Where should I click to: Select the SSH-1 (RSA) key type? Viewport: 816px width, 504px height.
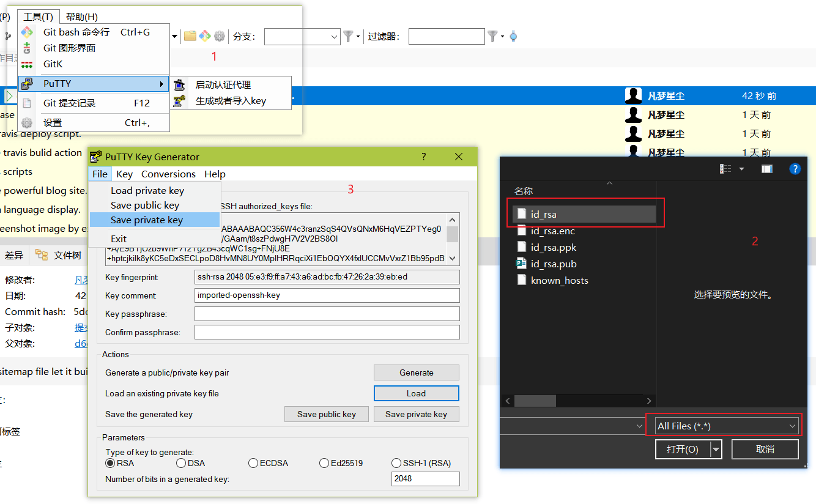pyautogui.click(x=396, y=463)
